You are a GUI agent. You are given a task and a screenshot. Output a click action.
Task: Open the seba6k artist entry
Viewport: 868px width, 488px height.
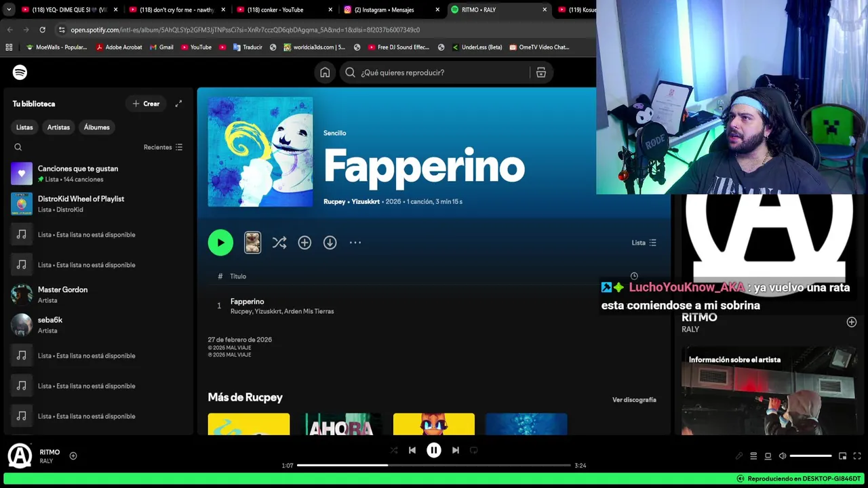98,325
